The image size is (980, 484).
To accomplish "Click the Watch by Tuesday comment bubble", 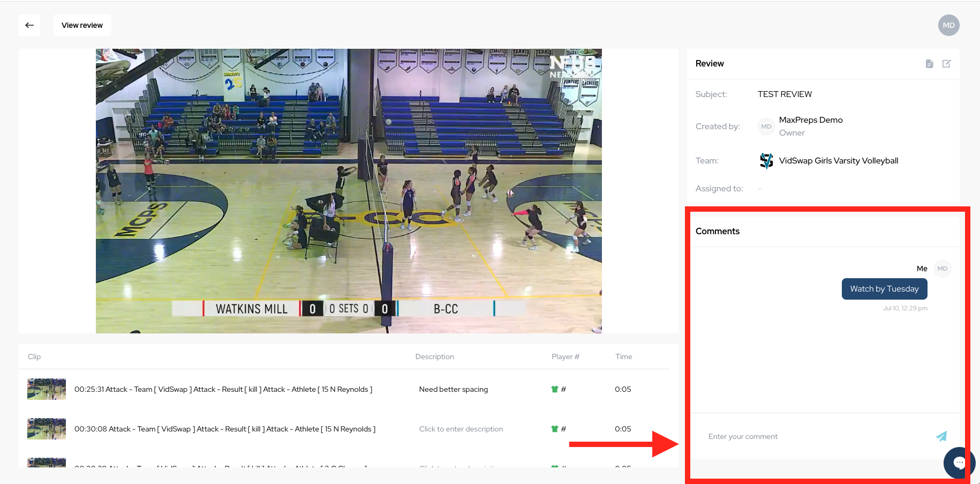I will [884, 289].
